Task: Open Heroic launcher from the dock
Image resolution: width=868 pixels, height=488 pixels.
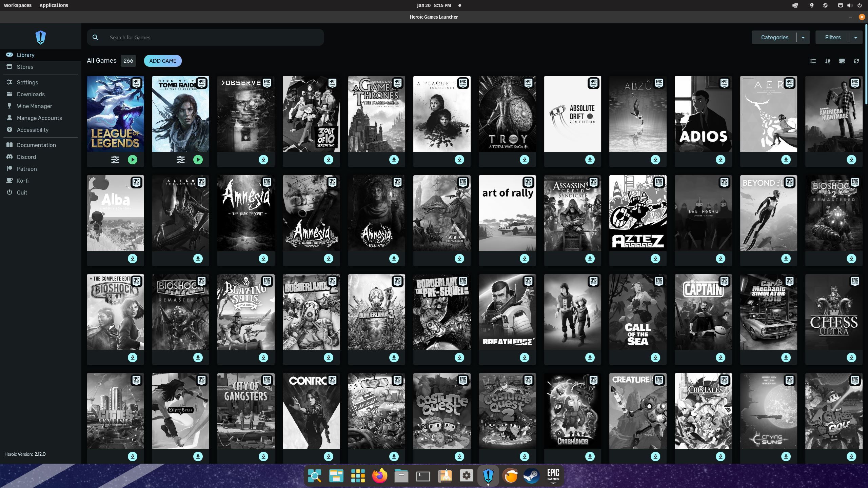Action: (488, 476)
